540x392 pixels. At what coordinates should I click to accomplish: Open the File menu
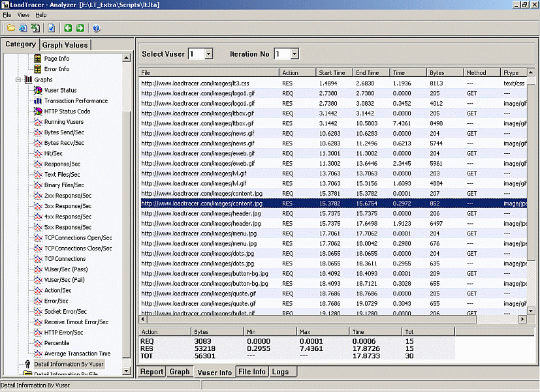[7, 14]
